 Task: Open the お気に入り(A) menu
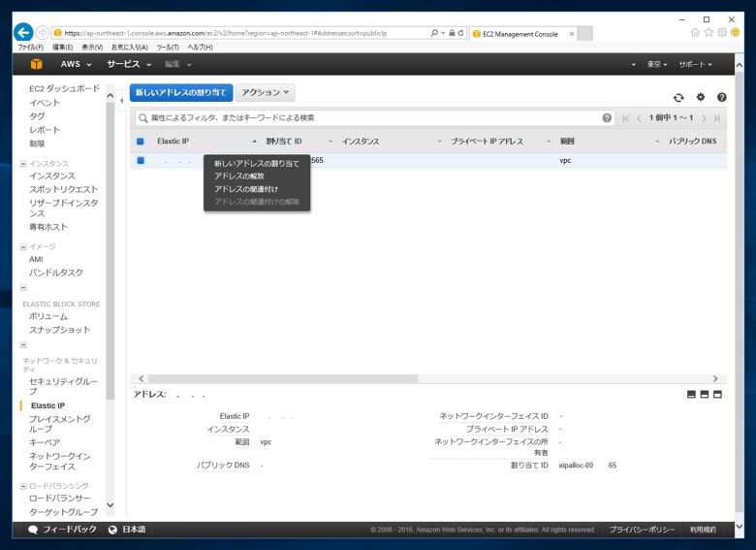(130, 48)
